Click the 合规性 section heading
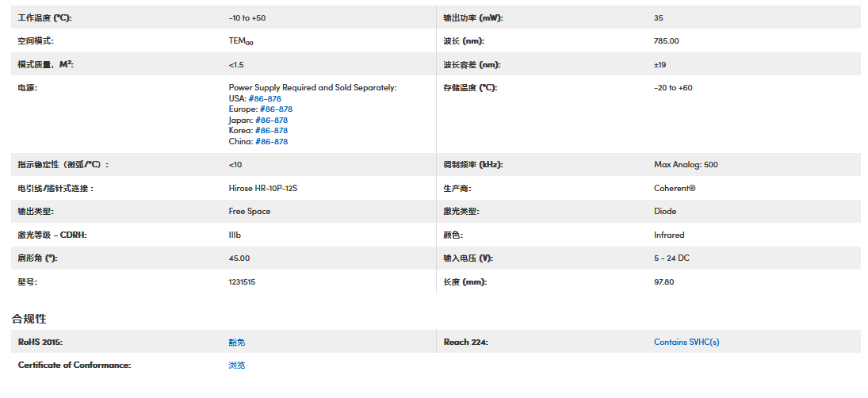868x398 pixels. (29, 319)
